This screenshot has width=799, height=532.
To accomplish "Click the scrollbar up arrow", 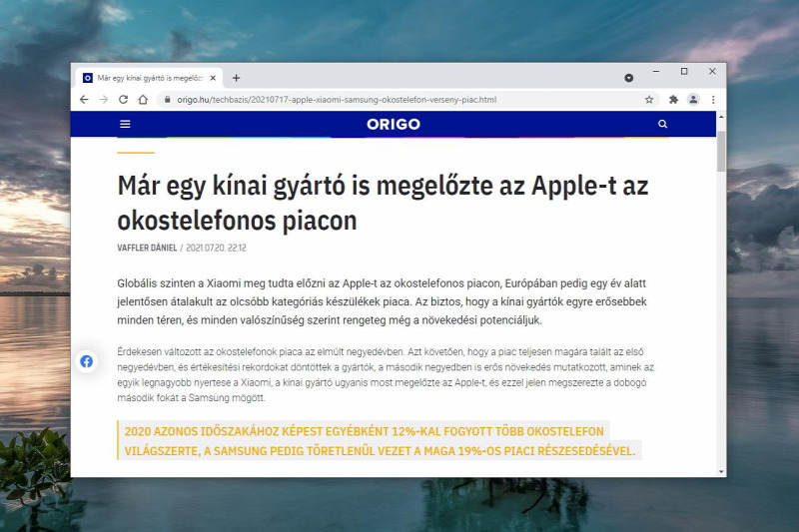I will pyautogui.click(x=721, y=117).
